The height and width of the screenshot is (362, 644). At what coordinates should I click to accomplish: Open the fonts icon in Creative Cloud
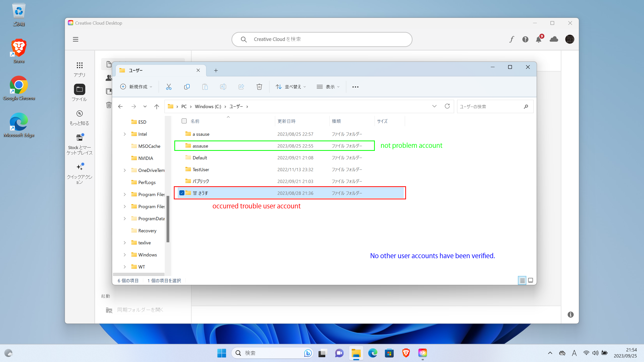pyautogui.click(x=512, y=39)
